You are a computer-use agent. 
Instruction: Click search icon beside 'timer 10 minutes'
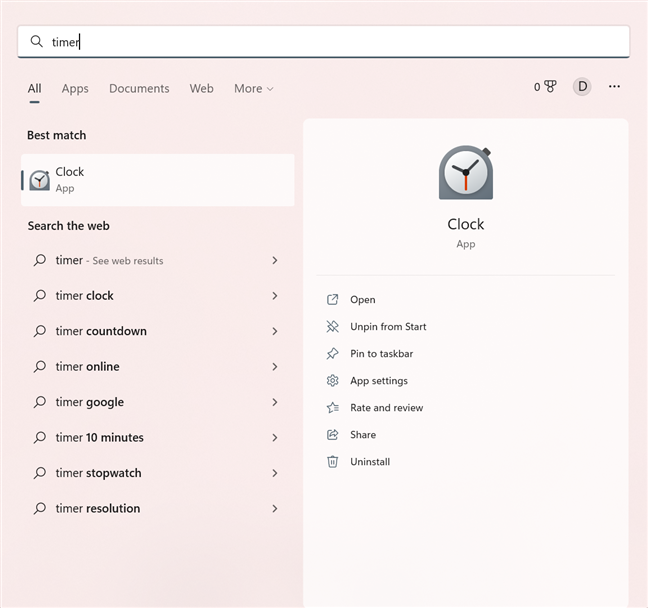coord(40,437)
